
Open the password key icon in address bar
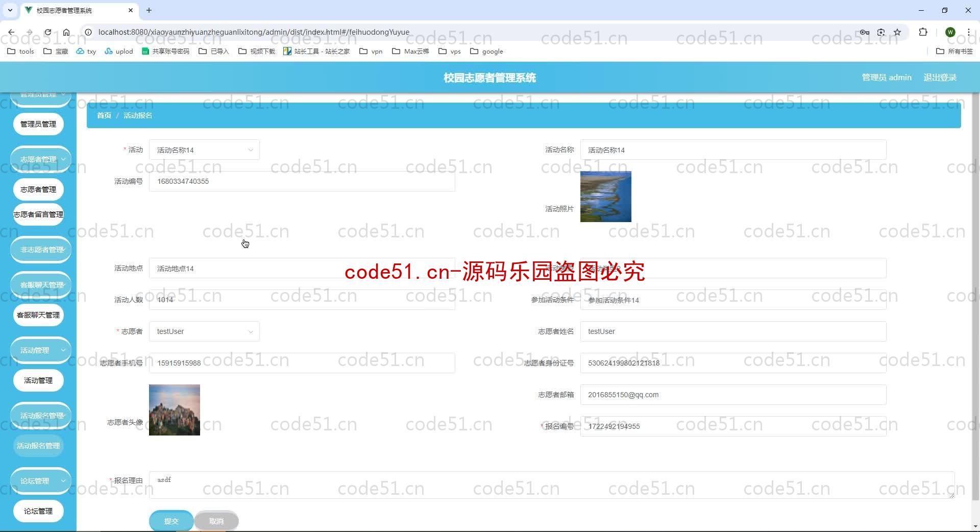click(864, 32)
